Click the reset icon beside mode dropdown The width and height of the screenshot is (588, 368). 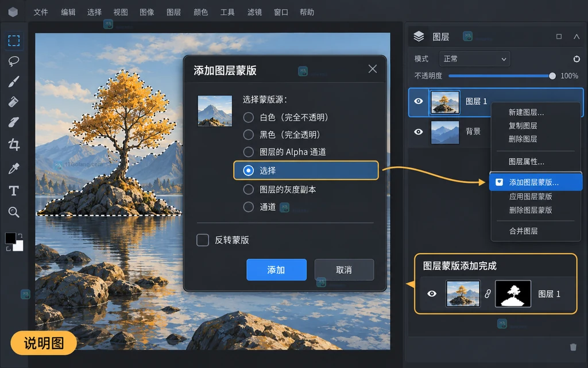tap(577, 59)
